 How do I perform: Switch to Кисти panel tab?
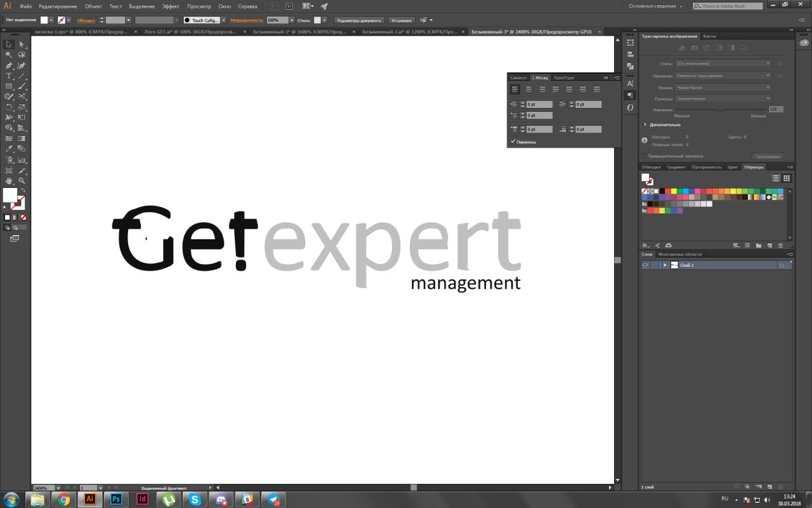click(709, 36)
